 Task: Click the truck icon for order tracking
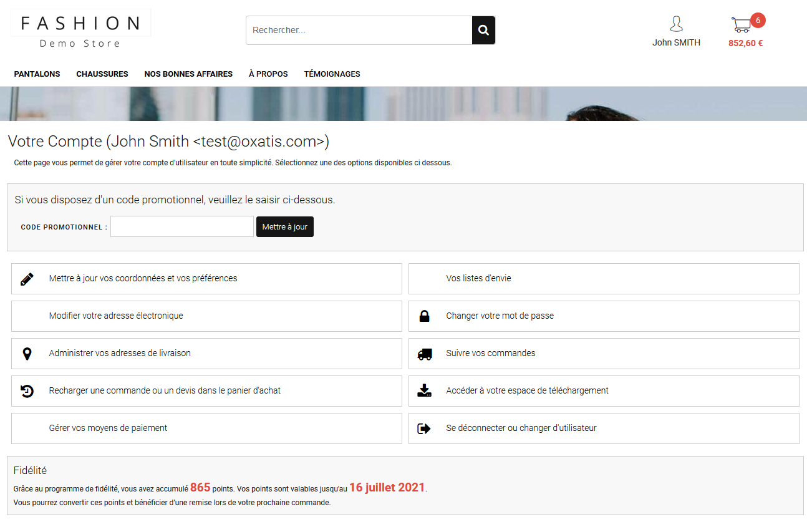[424, 354]
